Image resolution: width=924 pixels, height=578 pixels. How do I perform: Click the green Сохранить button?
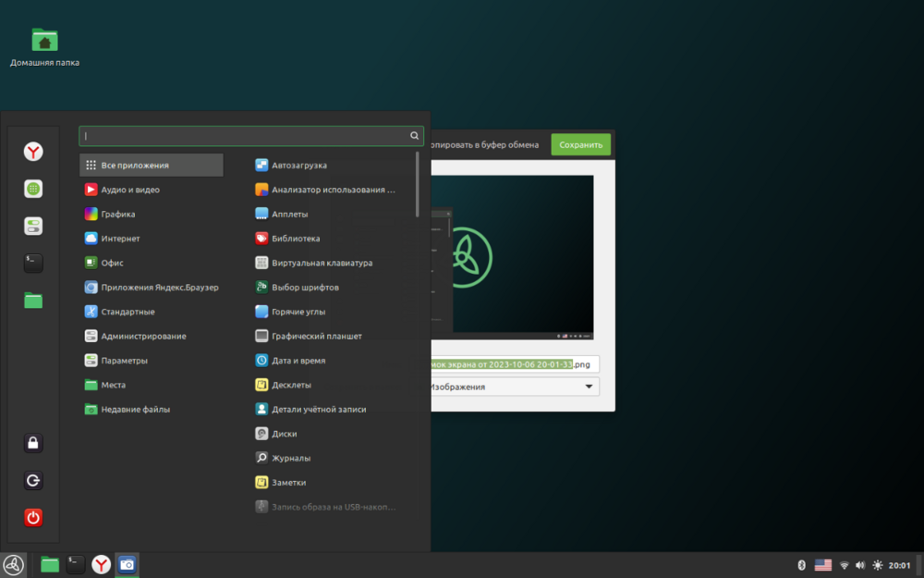click(x=580, y=145)
